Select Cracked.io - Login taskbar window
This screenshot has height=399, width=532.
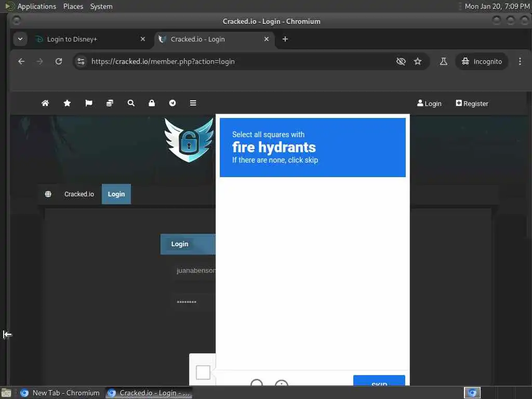click(x=149, y=393)
